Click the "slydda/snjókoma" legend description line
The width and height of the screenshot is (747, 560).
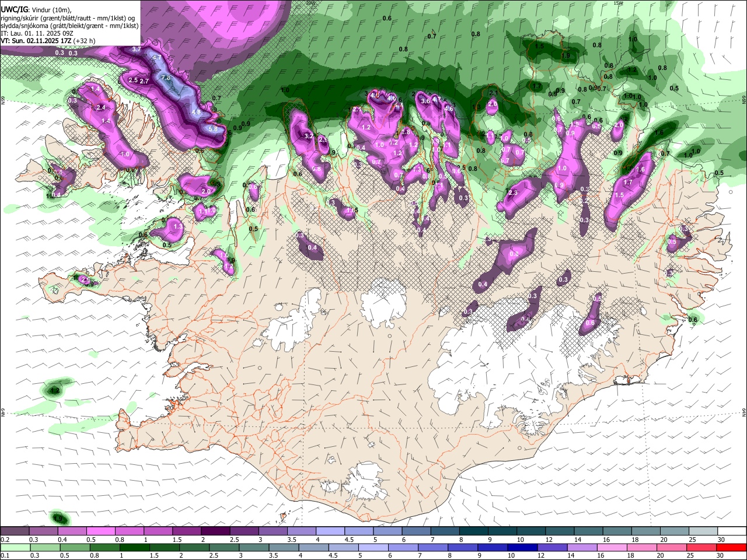(x=69, y=26)
